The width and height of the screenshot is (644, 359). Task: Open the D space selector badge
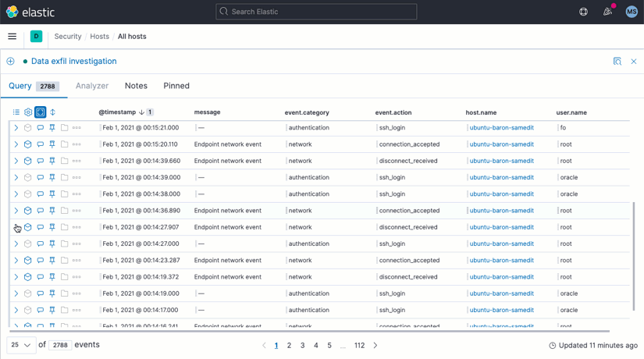pyautogui.click(x=36, y=36)
